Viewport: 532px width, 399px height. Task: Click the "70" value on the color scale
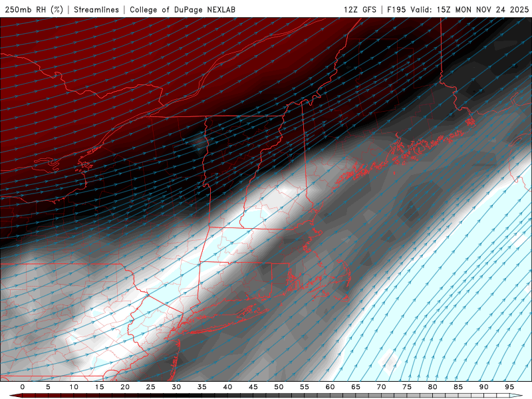[381, 387]
